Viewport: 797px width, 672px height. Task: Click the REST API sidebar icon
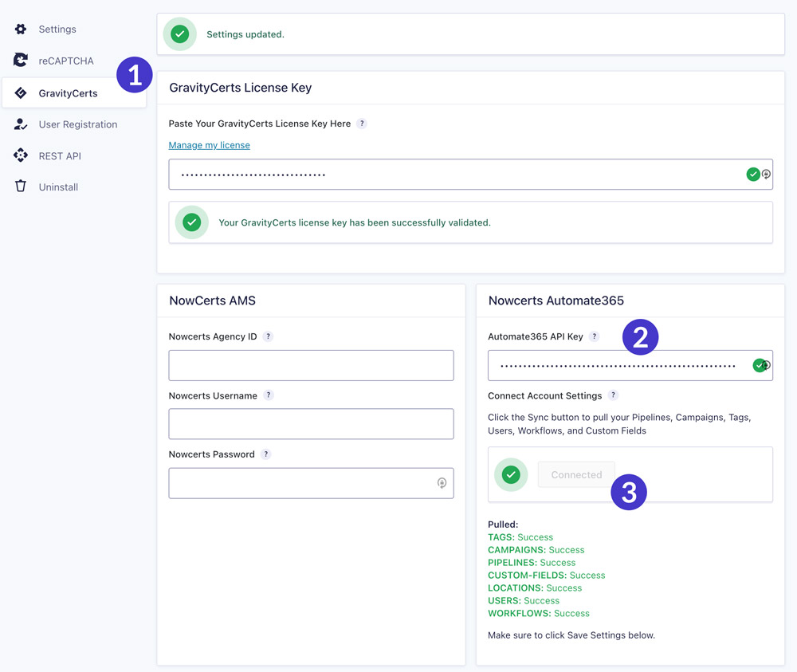coord(21,155)
